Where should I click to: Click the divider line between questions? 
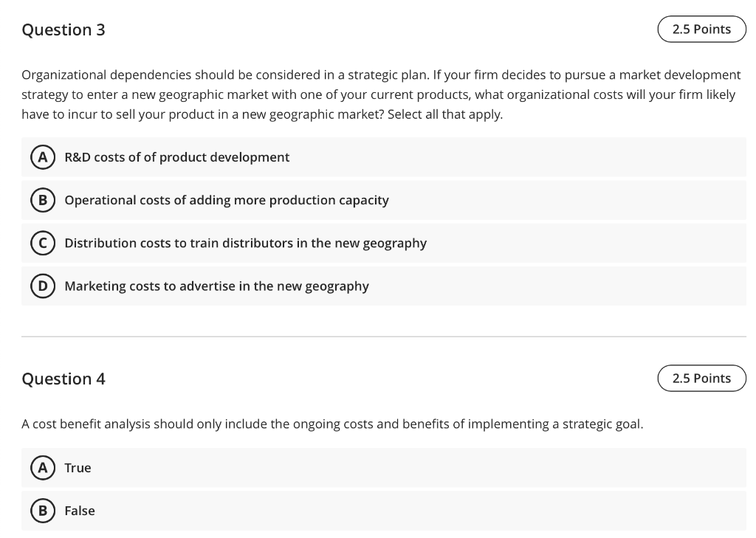pos(384,337)
